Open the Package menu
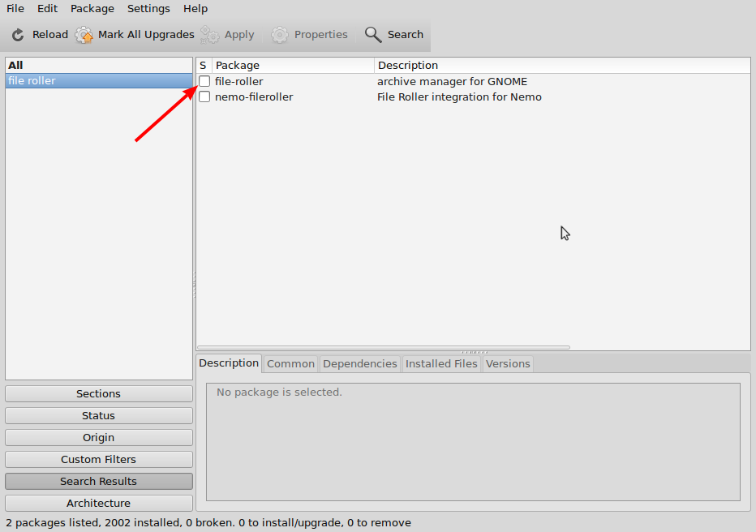Viewport: 756px width, 532px height. pos(92,9)
